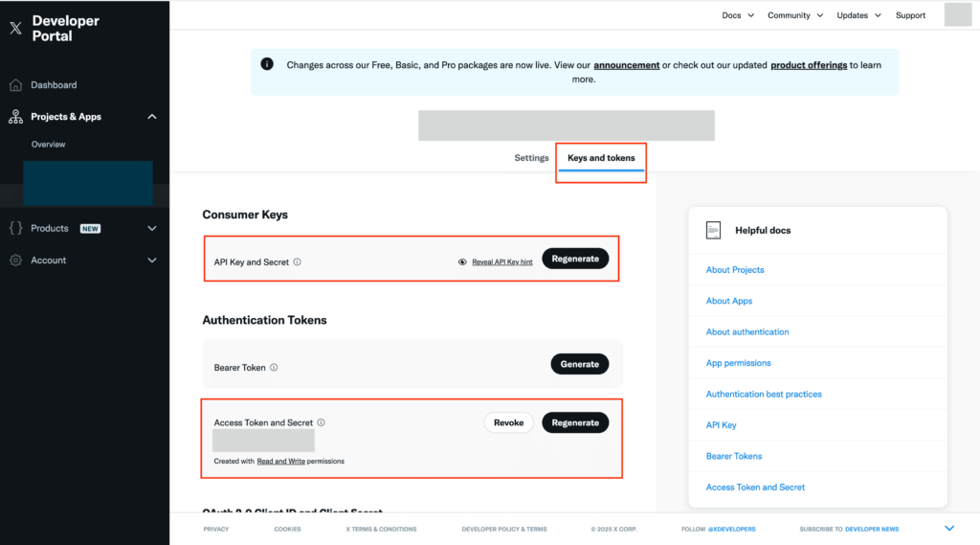Viewport: 980px width, 545px height.
Task: Click the Products curly braces icon
Action: 15,228
